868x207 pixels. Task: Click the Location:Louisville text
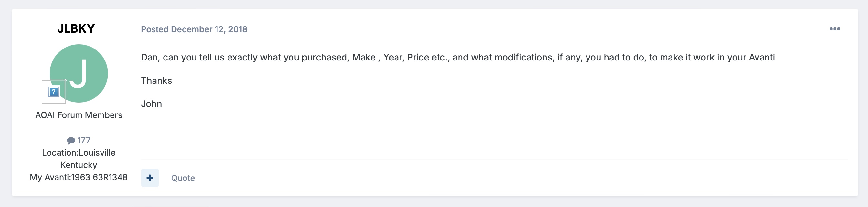click(x=79, y=153)
